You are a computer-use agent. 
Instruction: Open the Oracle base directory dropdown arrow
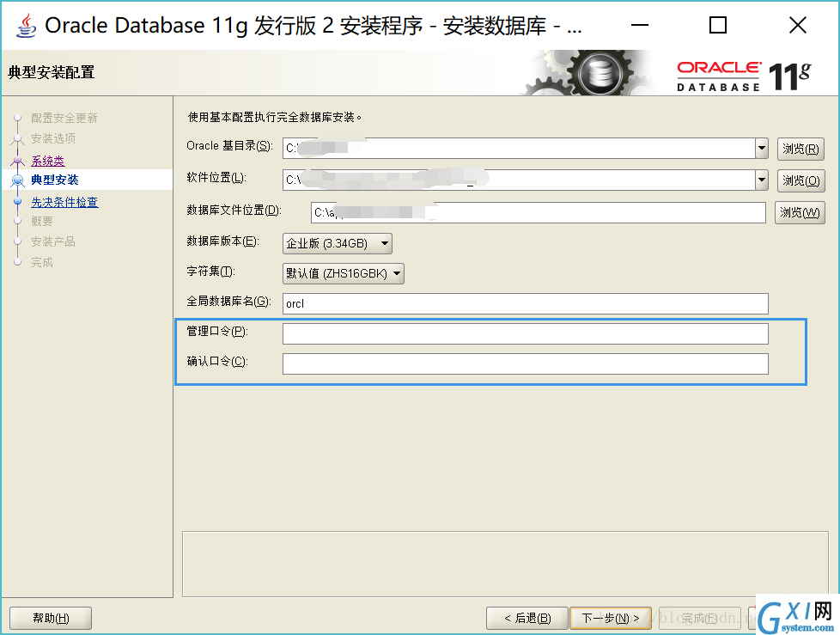(761, 149)
